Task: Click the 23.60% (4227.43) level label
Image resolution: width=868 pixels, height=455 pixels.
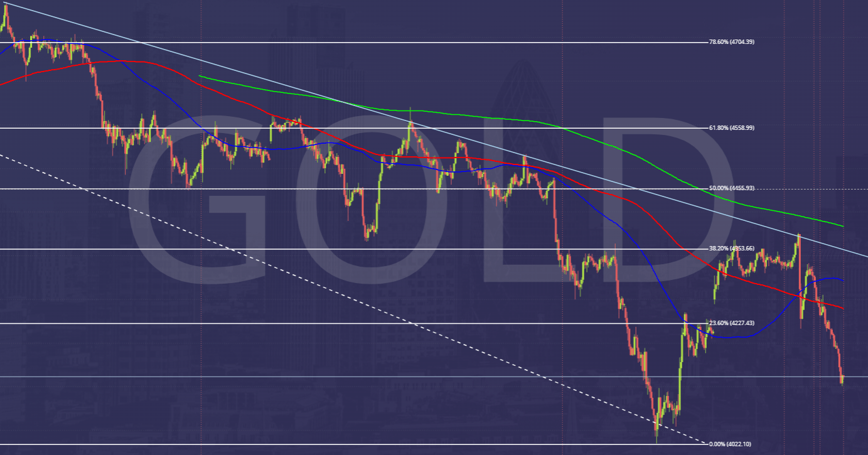Action: point(732,323)
